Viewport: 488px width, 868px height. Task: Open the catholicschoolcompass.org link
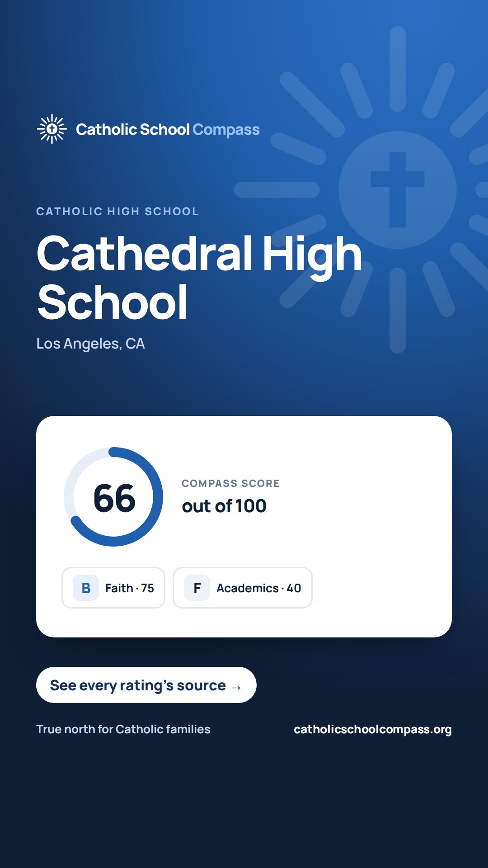click(373, 729)
